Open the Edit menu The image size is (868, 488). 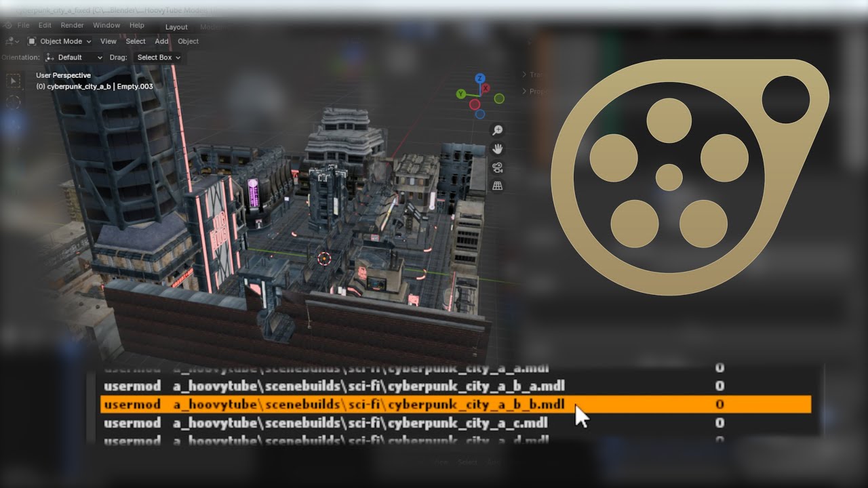45,25
